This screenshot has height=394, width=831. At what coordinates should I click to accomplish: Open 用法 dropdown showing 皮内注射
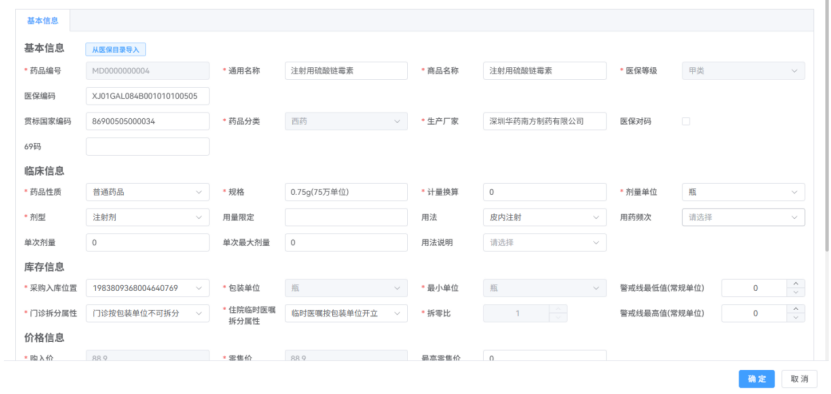544,217
